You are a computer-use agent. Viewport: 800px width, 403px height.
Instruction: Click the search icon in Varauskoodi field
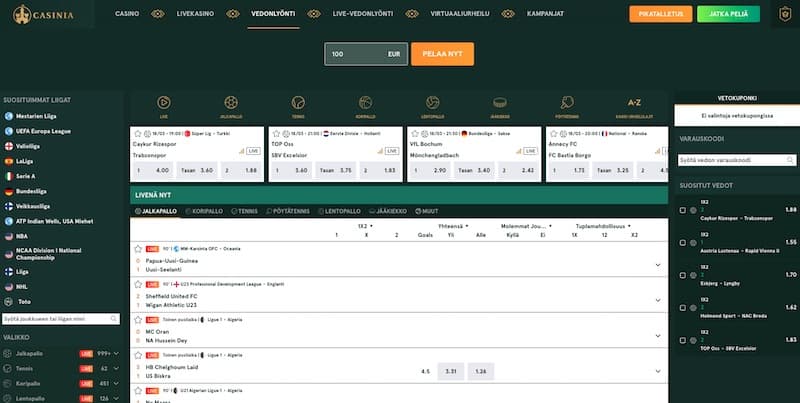point(790,160)
